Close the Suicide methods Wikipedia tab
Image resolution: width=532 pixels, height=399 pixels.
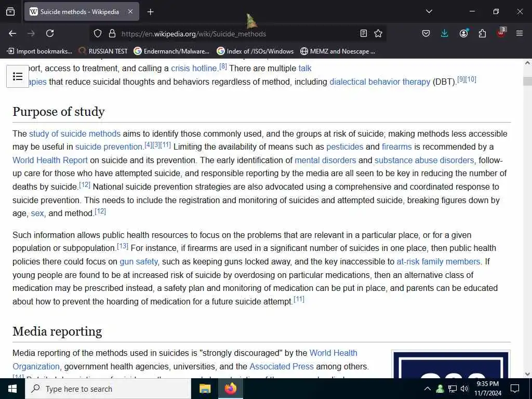(130, 12)
